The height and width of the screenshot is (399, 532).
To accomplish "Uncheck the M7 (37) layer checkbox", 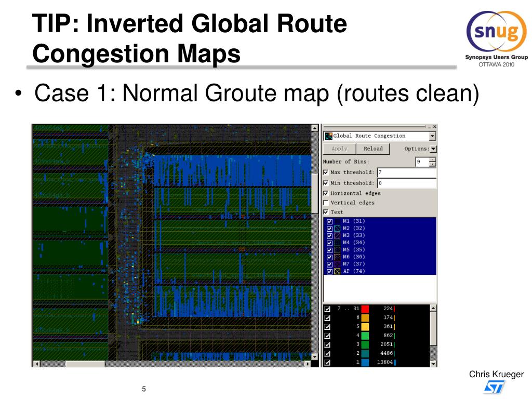I will [x=329, y=264].
